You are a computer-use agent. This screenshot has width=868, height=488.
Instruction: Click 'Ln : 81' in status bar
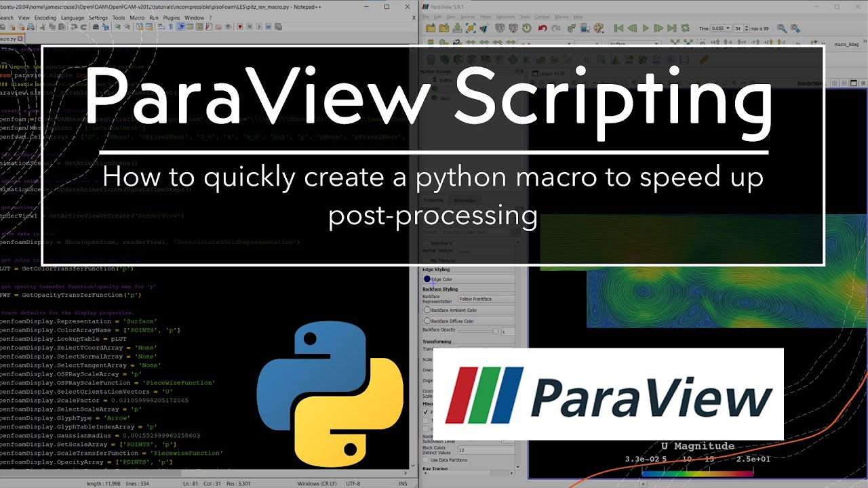tap(191, 483)
